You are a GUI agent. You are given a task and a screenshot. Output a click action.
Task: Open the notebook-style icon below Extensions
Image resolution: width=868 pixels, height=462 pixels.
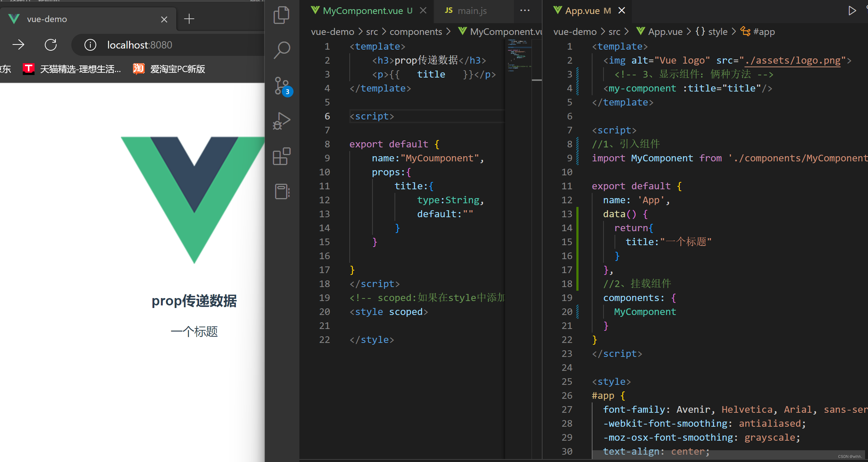point(282,191)
